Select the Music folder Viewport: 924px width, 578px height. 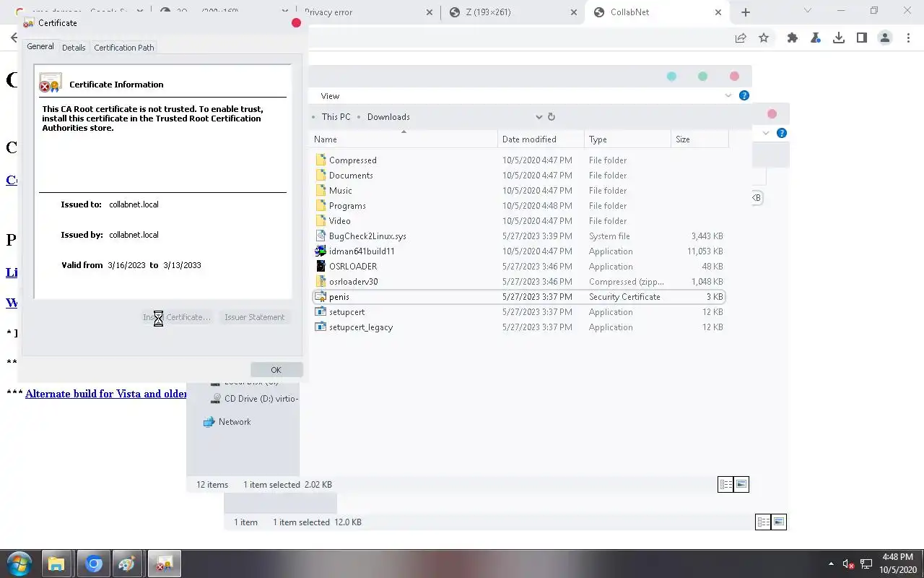point(519,191)
